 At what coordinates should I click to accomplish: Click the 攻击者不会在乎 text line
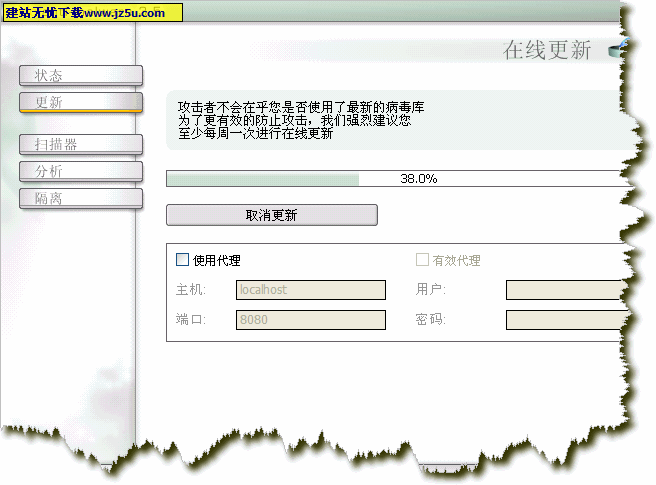[301, 107]
